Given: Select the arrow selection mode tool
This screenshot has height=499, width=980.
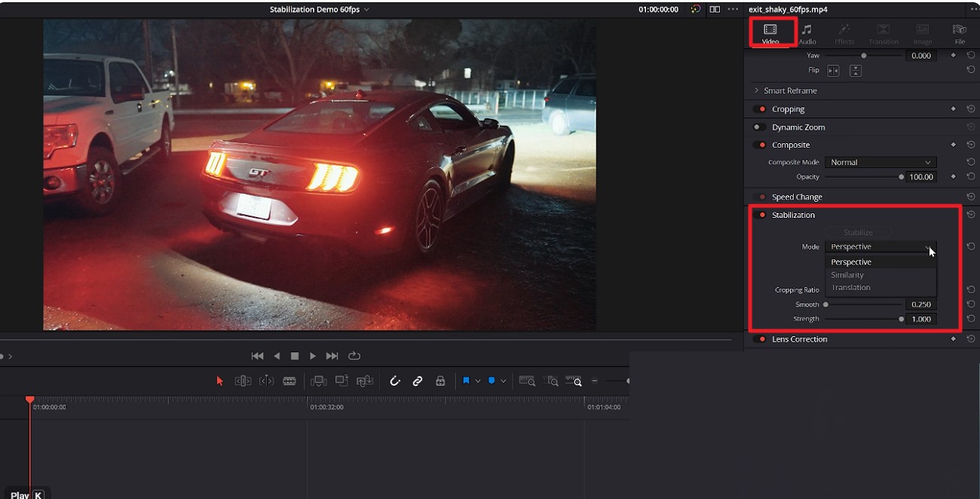Looking at the screenshot, I should coord(220,381).
